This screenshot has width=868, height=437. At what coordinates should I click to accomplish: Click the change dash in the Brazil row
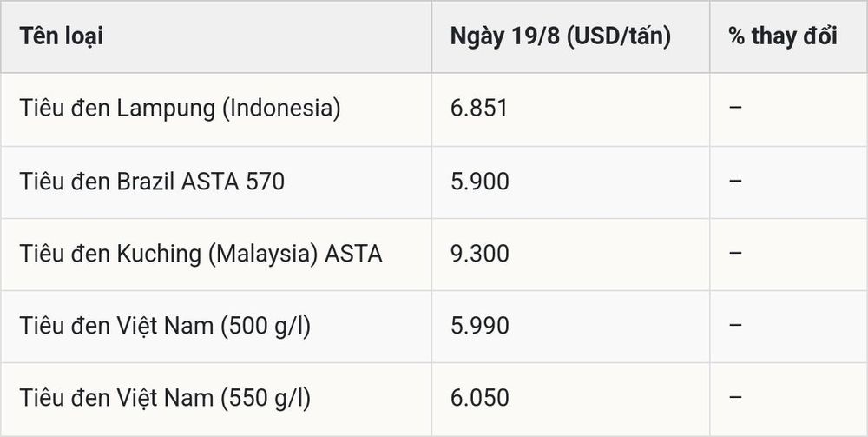(735, 180)
